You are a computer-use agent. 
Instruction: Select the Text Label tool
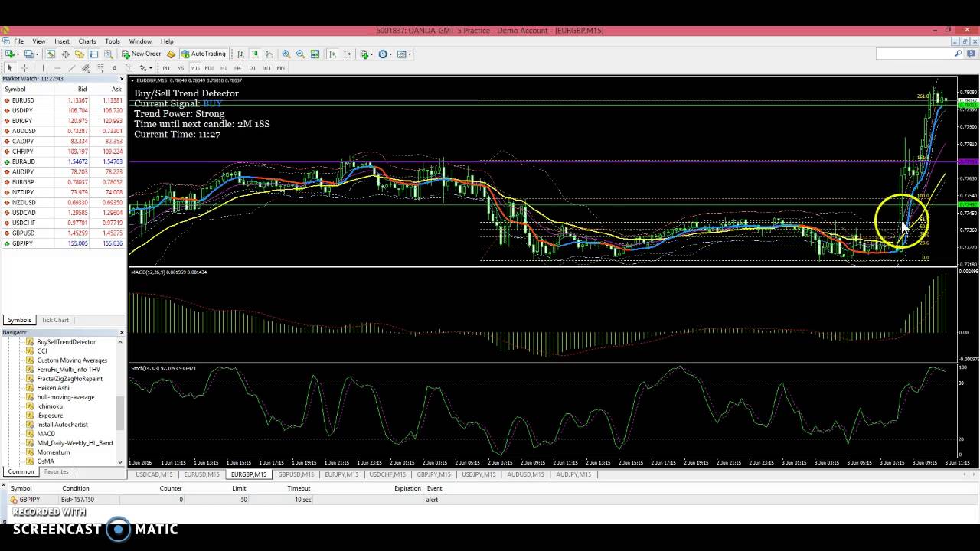[129, 68]
